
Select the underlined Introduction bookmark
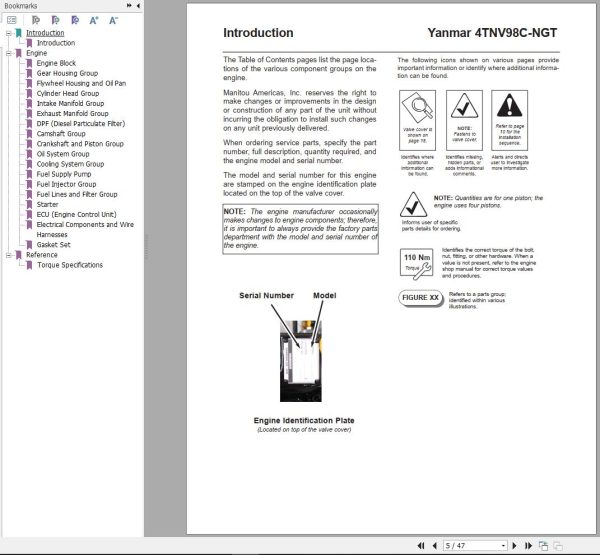tap(45, 33)
